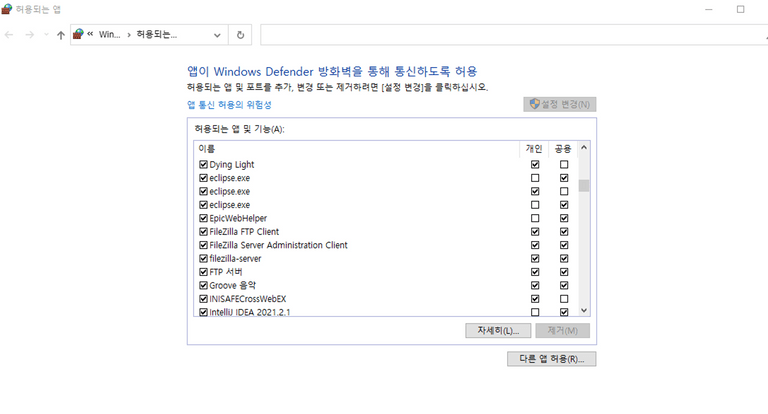This screenshot has width=768, height=414.
Task: Click the forward navigation arrow
Action: (x=28, y=35)
